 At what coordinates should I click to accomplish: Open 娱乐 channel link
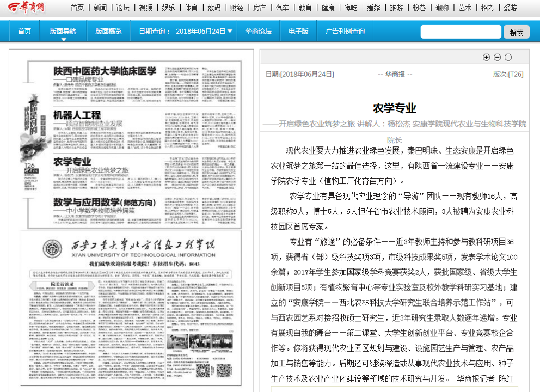point(168,8)
